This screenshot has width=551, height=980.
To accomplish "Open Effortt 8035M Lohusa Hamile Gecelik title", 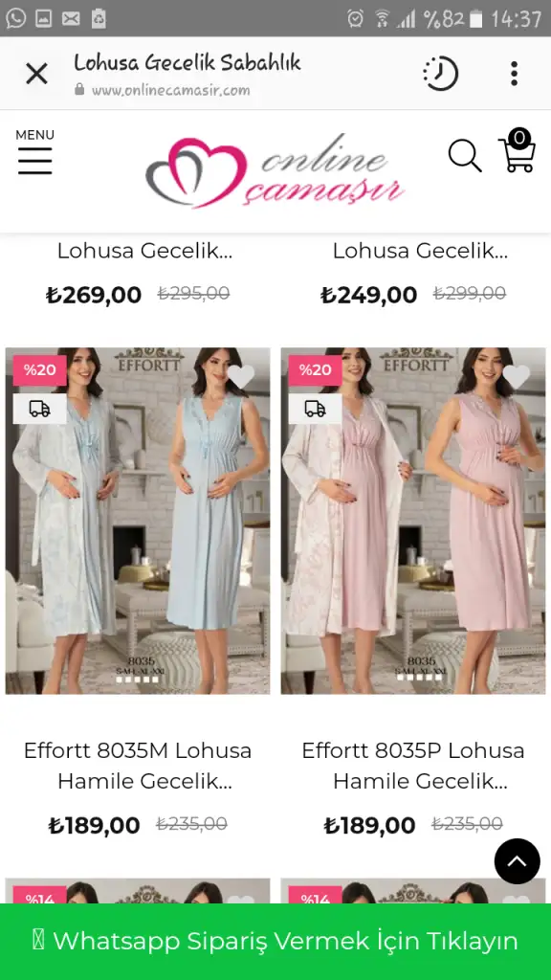I will [x=138, y=766].
